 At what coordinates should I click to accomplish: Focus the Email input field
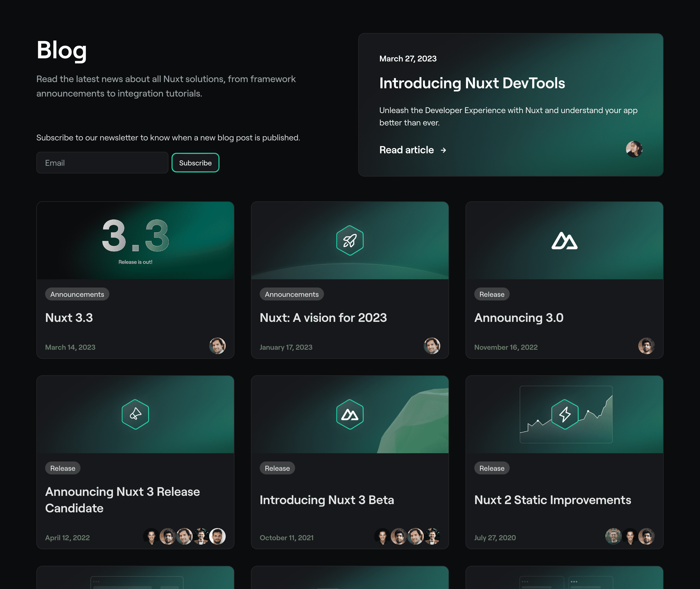pyautogui.click(x=102, y=163)
